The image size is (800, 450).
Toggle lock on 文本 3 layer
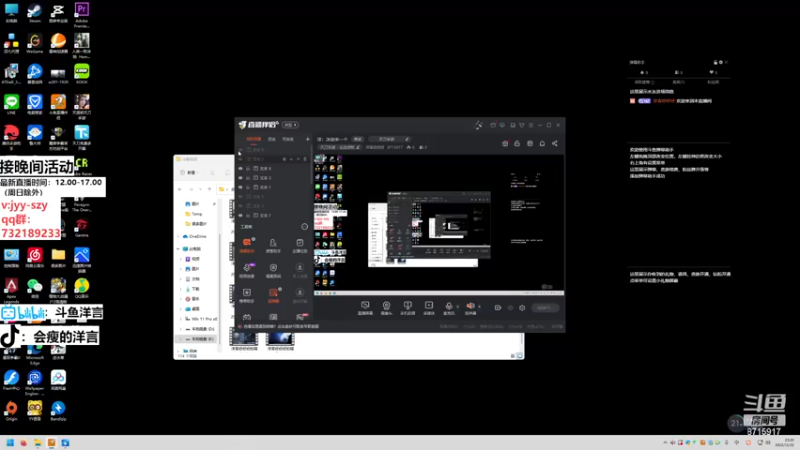tap(248, 178)
